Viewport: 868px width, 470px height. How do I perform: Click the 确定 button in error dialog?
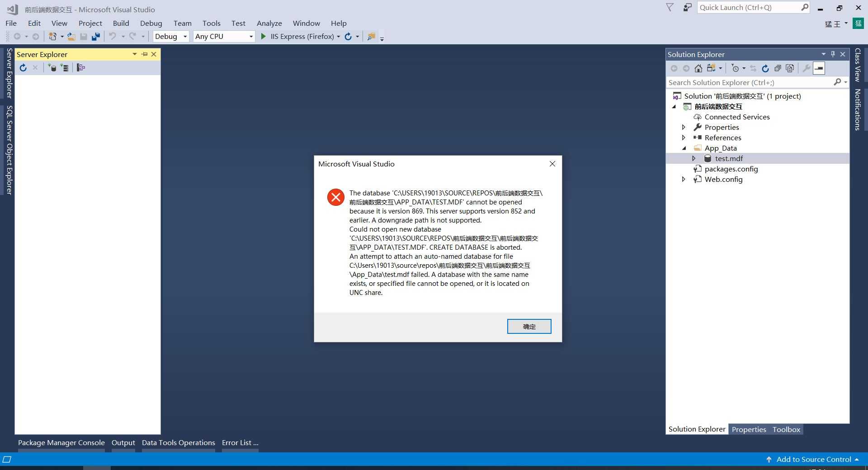pos(529,327)
